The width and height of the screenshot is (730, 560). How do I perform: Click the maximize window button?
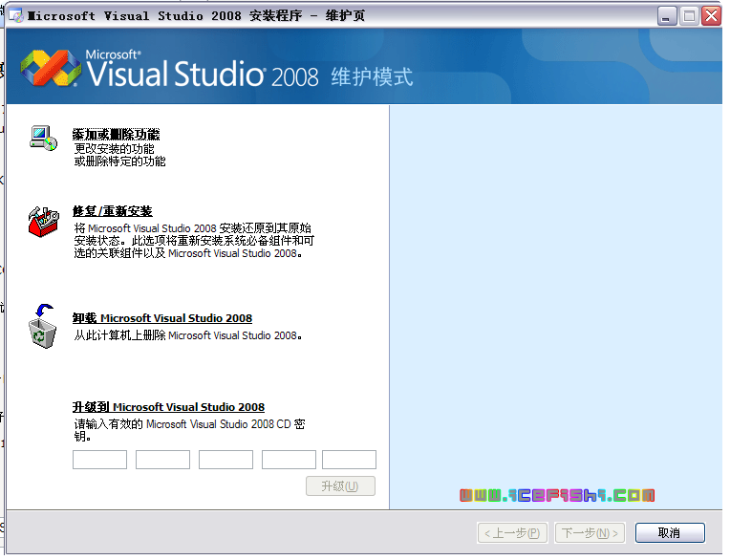pyautogui.click(x=689, y=16)
